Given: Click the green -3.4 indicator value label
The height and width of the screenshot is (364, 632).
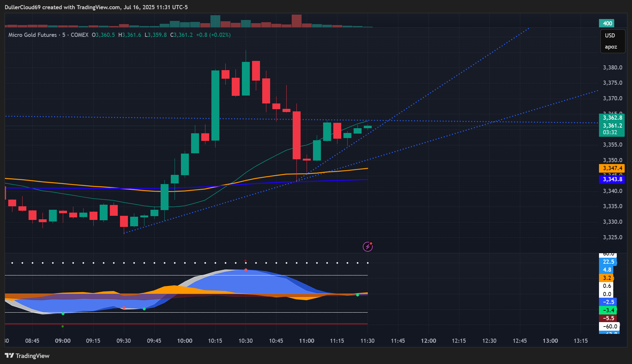Looking at the screenshot, I should (x=608, y=310).
